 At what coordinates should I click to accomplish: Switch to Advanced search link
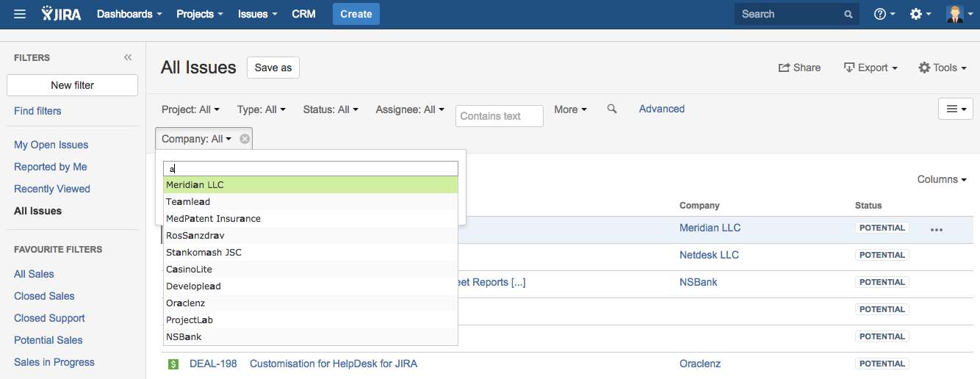click(x=661, y=109)
